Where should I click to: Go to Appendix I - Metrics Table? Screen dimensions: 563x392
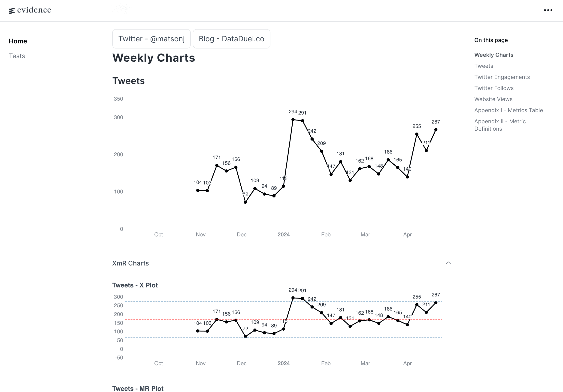[x=508, y=110]
